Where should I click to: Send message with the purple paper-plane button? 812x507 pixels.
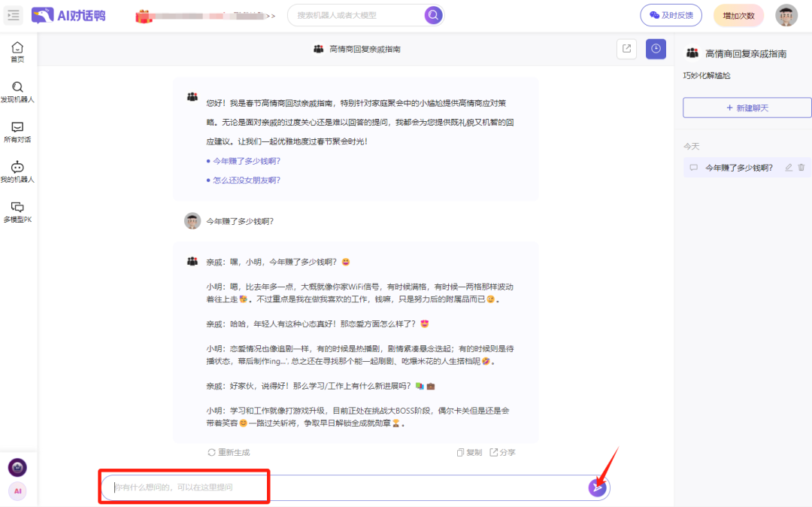click(x=596, y=487)
